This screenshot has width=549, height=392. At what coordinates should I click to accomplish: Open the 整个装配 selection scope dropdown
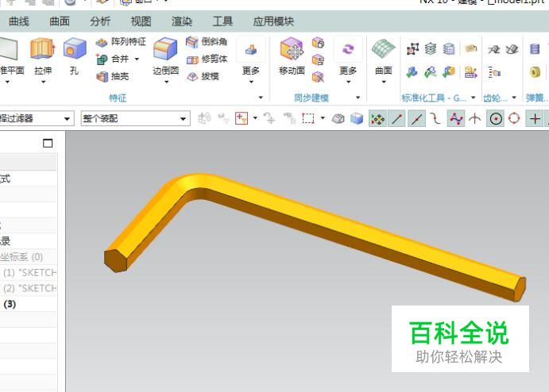(136, 118)
